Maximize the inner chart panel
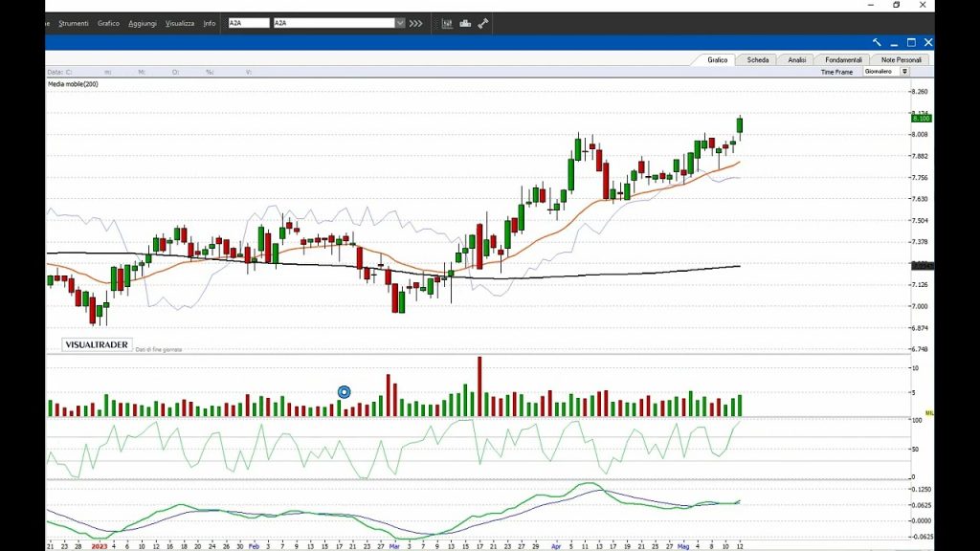 coord(911,42)
